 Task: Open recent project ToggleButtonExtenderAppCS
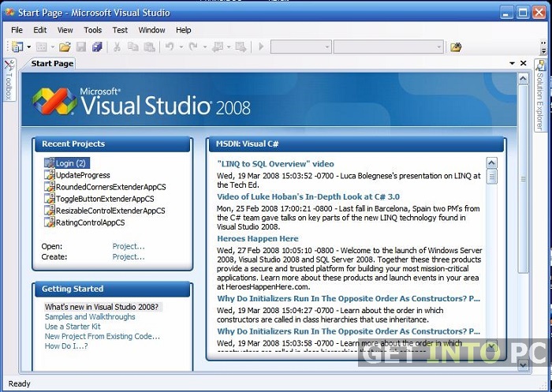(105, 199)
